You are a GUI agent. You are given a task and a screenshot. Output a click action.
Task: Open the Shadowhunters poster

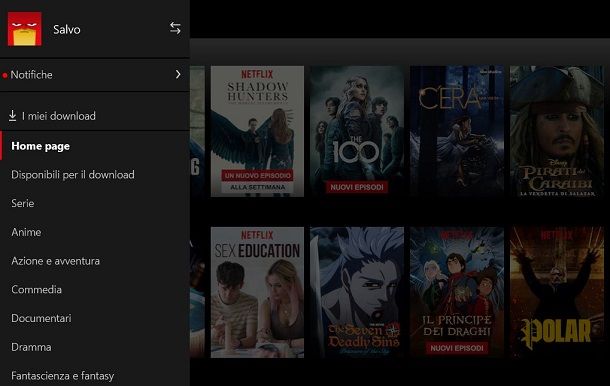tap(257, 131)
